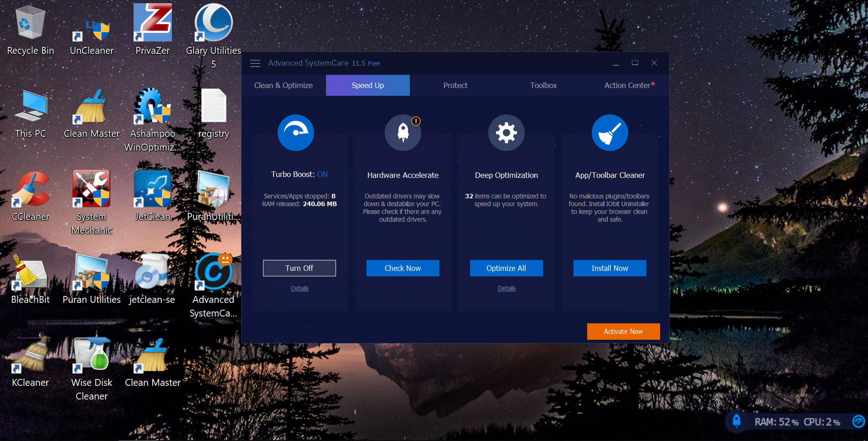This screenshot has height=441, width=868.
Task: Select the This PC desktop icon
Action: click(31, 114)
